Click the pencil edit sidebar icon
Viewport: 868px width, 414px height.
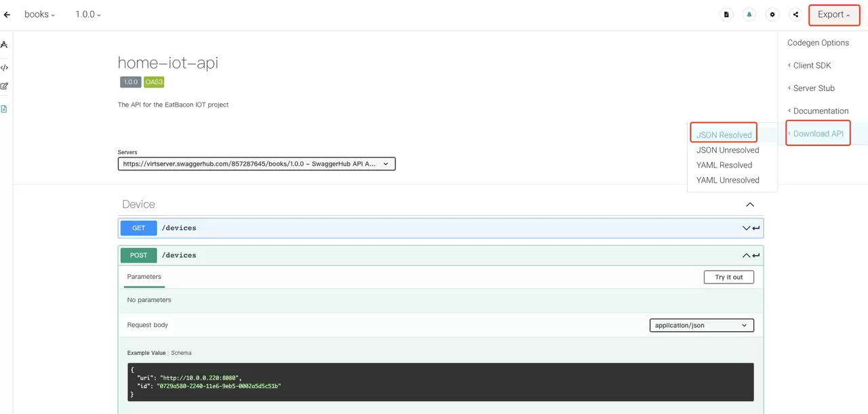point(4,86)
